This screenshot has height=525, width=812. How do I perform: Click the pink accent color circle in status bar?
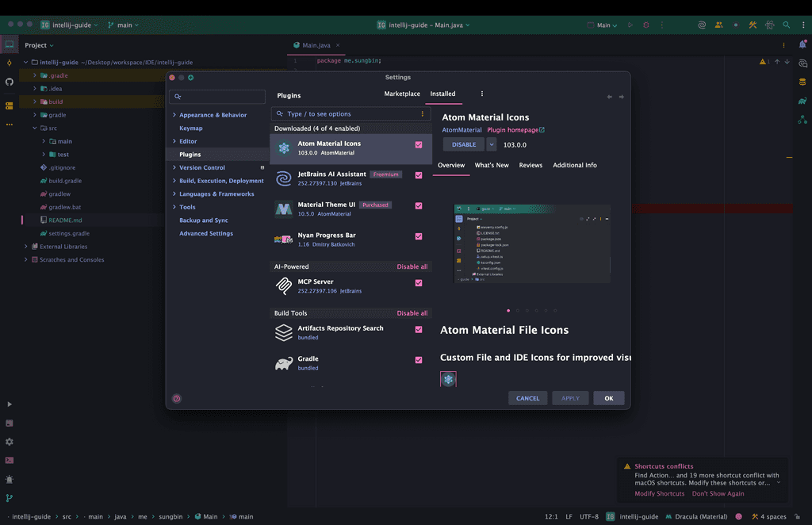click(x=739, y=516)
